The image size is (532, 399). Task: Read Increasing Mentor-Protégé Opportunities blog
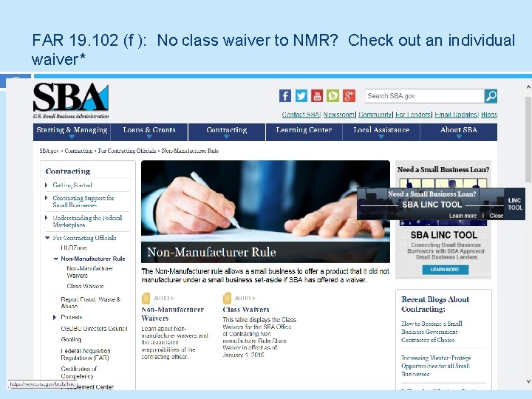click(x=436, y=366)
